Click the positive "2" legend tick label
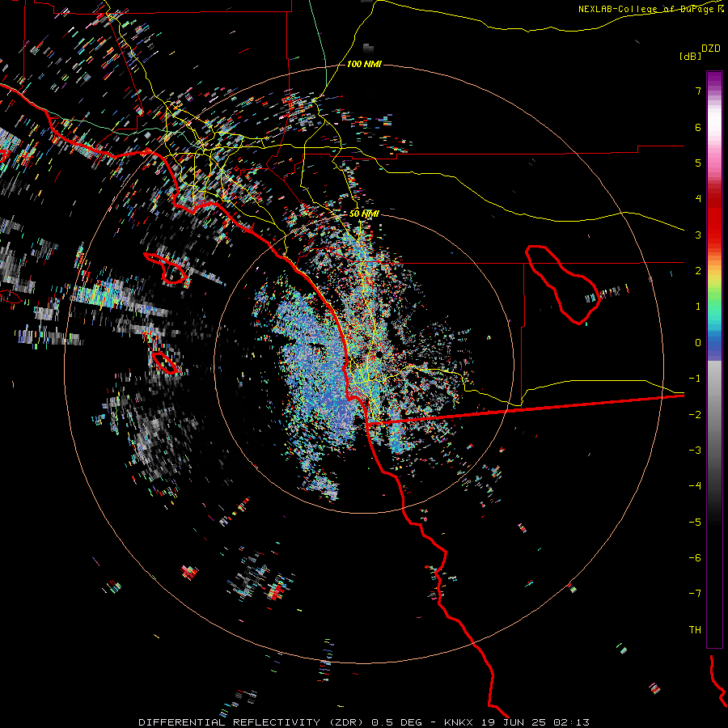This screenshot has width=728, height=728. click(698, 271)
